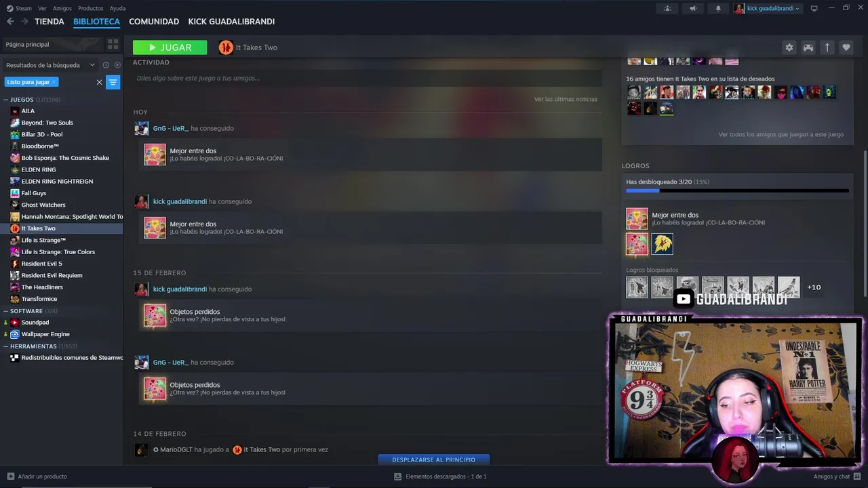Open the BIBLIOTECA tab
The height and width of the screenshot is (488, 868).
point(96,22)
